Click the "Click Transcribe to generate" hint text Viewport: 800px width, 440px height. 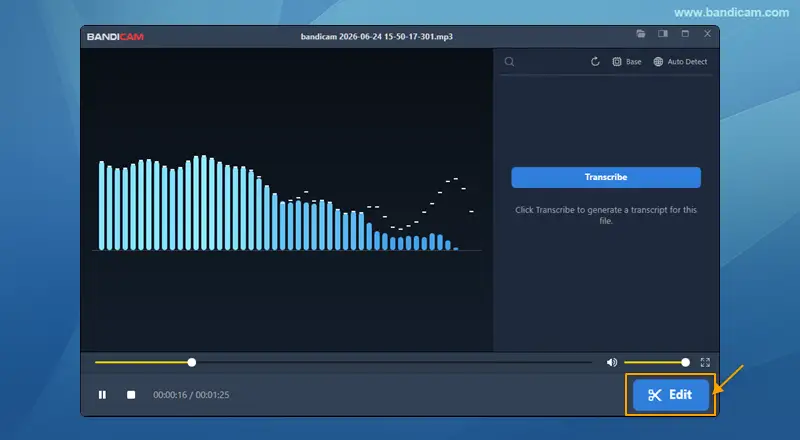point(606,215)
